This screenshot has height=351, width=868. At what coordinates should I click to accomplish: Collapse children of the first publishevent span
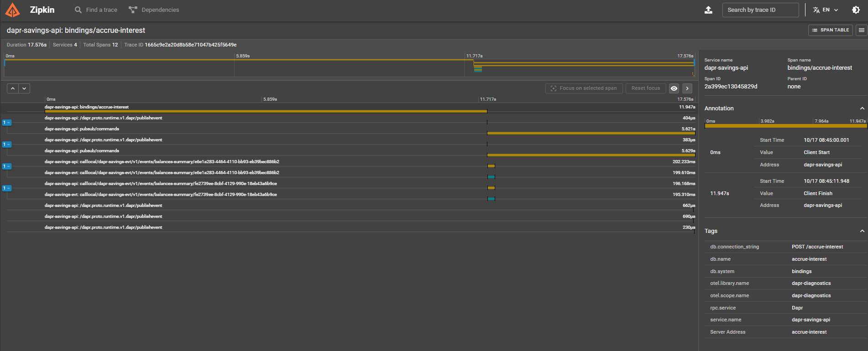click(x=7, y=123)
